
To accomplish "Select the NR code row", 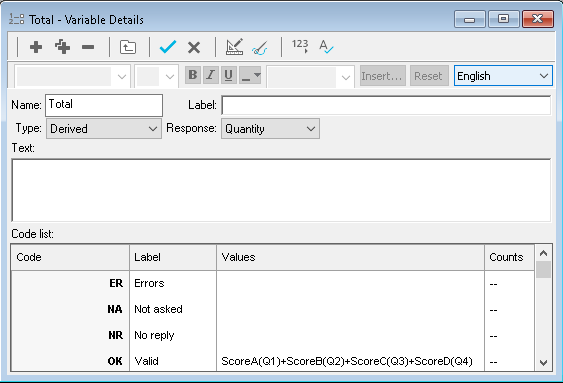I will [273, 335].
